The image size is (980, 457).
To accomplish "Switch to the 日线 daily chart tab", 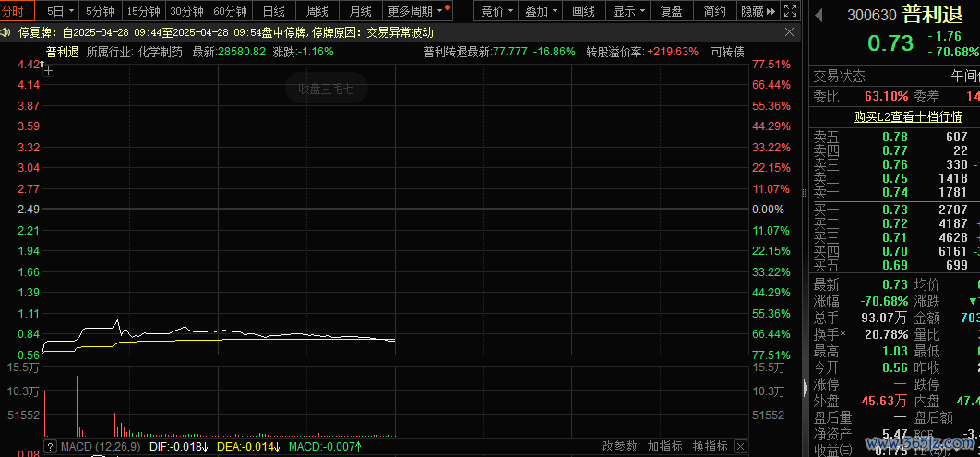I will coord(273,11).
